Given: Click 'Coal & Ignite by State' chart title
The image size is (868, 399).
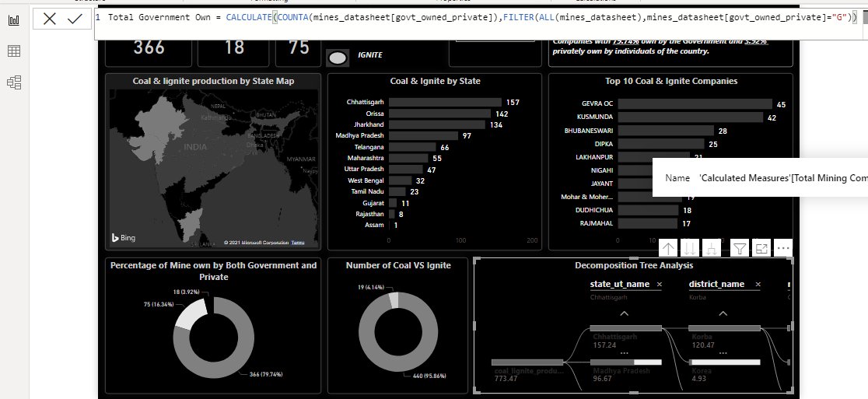Looking at the screenshot, I should tap(435, 81).
